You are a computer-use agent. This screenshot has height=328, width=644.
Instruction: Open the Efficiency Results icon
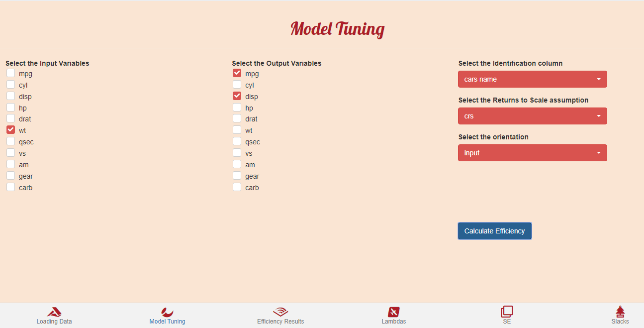click(280, 312)
